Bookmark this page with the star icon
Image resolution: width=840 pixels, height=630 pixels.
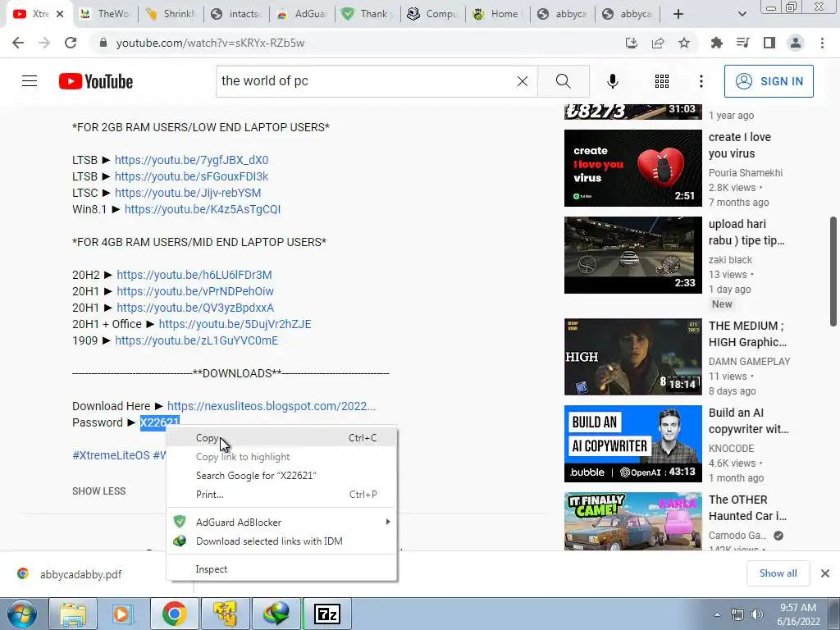click(684, 43)
